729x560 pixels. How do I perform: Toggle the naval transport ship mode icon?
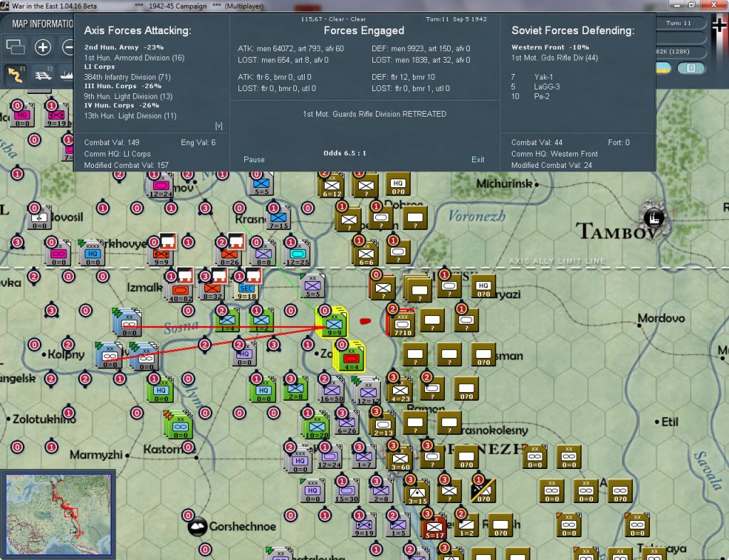[x=66, y=75]
